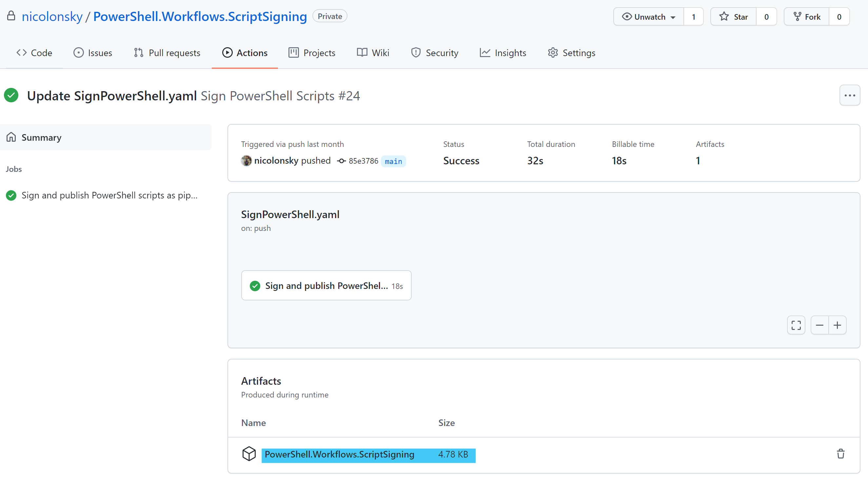Zoom out the workflow graph
Screen dimensions: 868x488
(819, 325)
